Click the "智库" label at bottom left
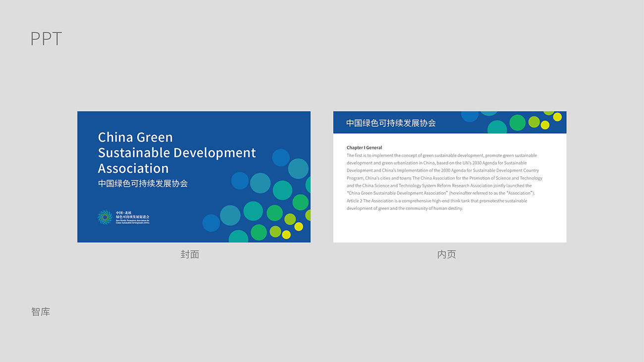This screenshot has height=362, width=644. [x=41, y=312]
